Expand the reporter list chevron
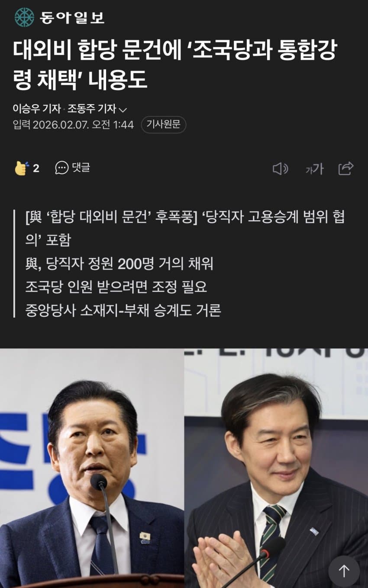Image resolution: width=368 pixels, height=588 pixels. coord(123,109)
